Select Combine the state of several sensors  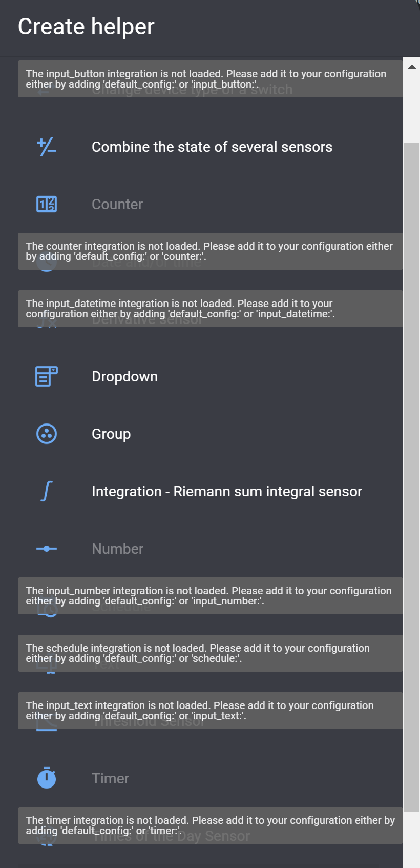[212, 147]
